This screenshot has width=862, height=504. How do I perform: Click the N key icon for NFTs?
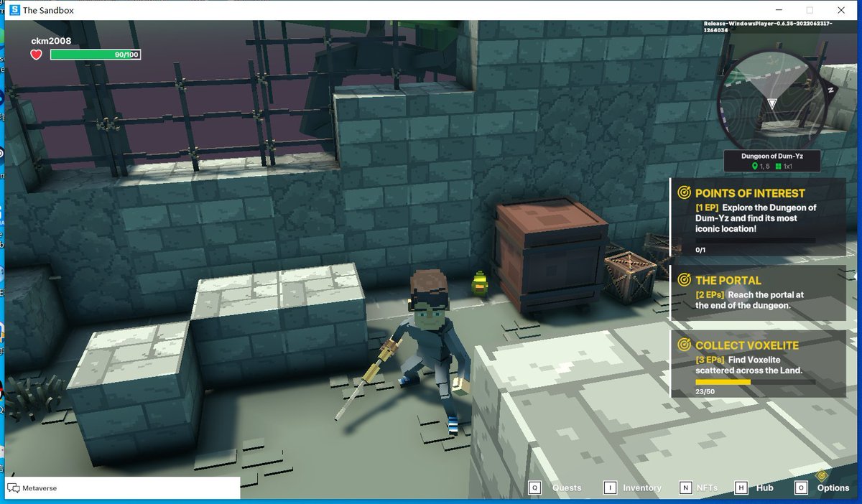click(685, 487)
